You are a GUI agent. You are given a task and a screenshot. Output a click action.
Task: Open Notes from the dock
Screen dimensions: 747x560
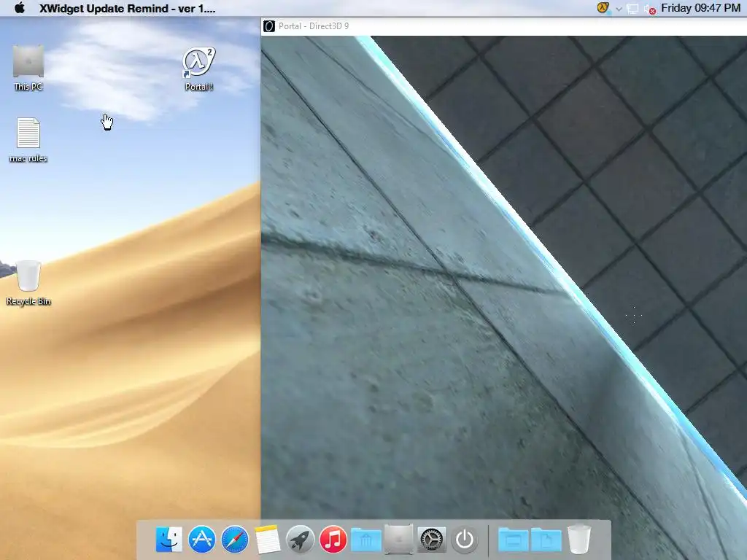pyautogui.click(x=267, y=540)
